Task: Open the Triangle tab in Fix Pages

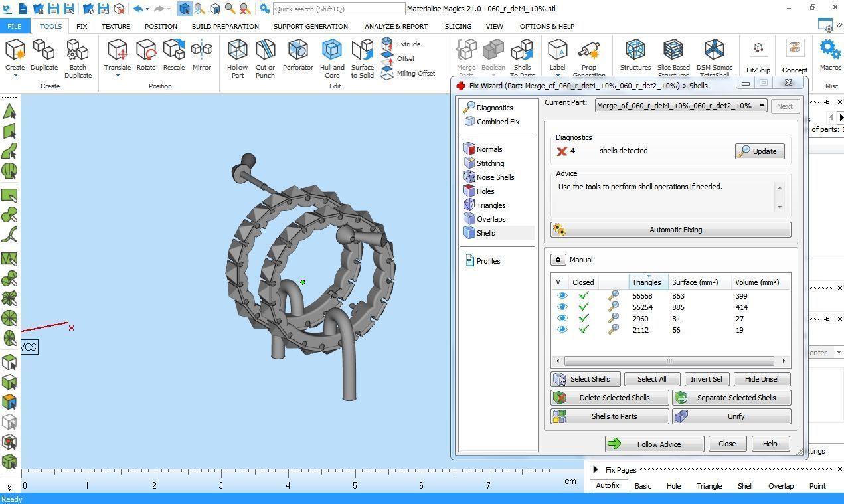Action: tap(709, 486)
